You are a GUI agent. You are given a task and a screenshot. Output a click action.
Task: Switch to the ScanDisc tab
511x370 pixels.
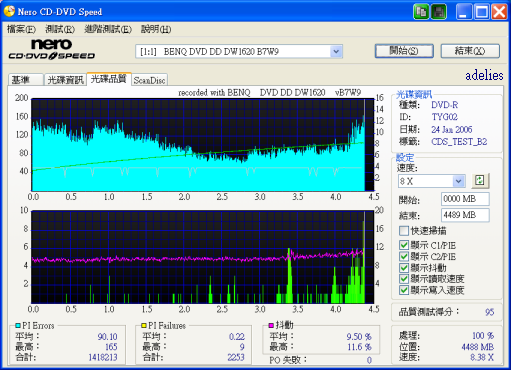pyautogui.click(x=149, y=80)
